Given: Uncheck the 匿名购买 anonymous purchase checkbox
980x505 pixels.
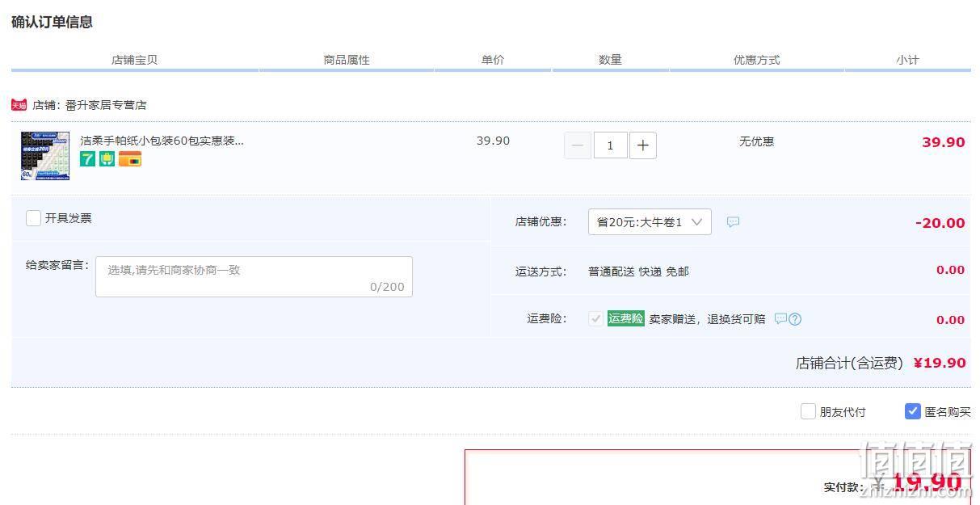Looking at the screenshot, I should 913,411.
